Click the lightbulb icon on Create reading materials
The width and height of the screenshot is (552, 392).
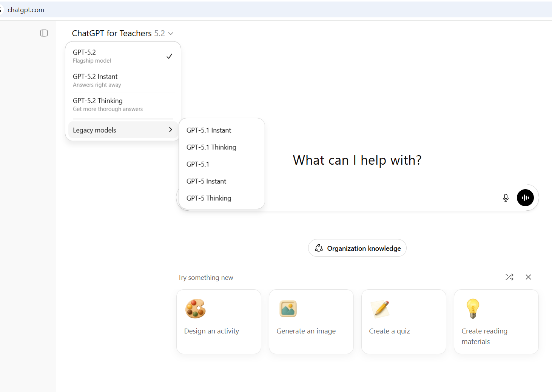coord(473,309)
